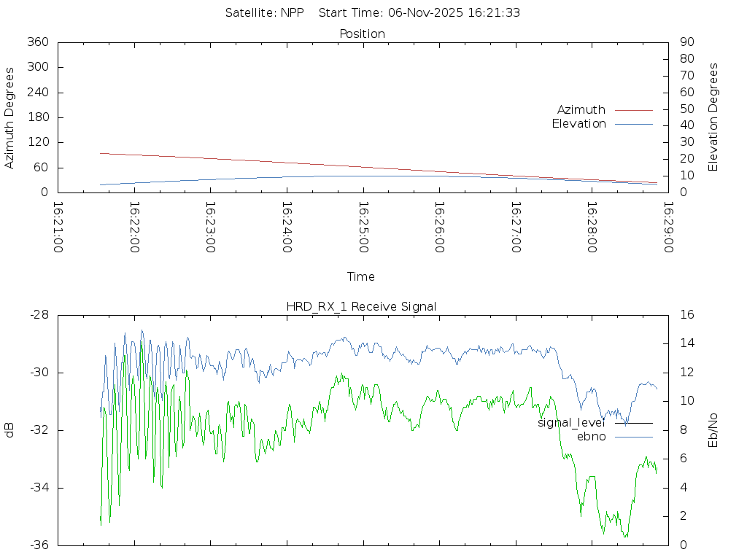Click the Satellite NPP start time header
Image resolution: width=747 pixels, height=560 pixels.
[373, 12]
